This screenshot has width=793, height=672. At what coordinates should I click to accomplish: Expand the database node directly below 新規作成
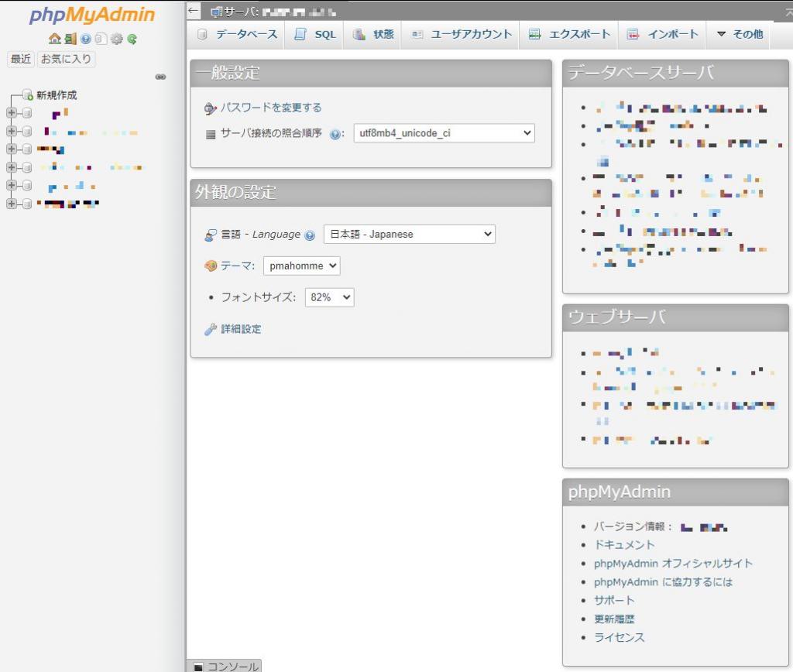pos(11,113)
